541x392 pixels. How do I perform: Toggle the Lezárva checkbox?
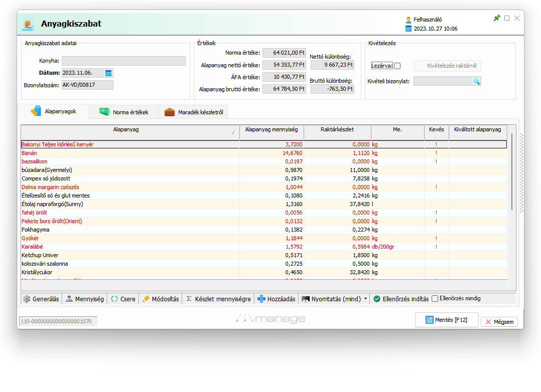[x=397, y=66]
